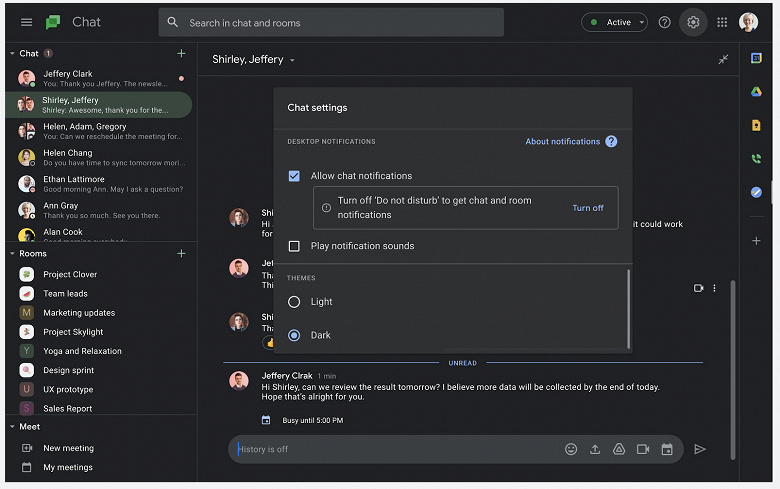Image resolution: width=780 pixels, height=489 pixels.
Task: Collapse the Rooms section
Action: pos(12,254)
